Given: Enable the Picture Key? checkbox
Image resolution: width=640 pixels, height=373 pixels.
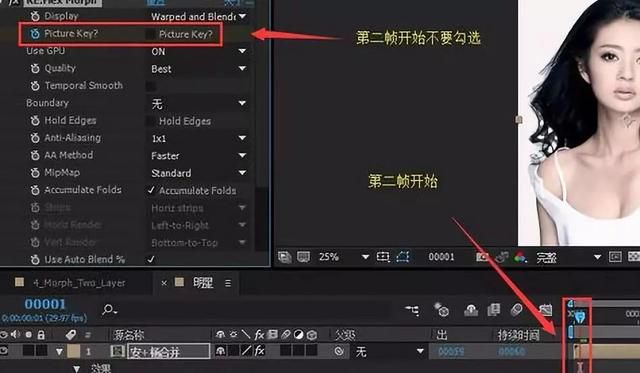Looking at the screenshot, I should pyautogui.click(x=151, y=34).
